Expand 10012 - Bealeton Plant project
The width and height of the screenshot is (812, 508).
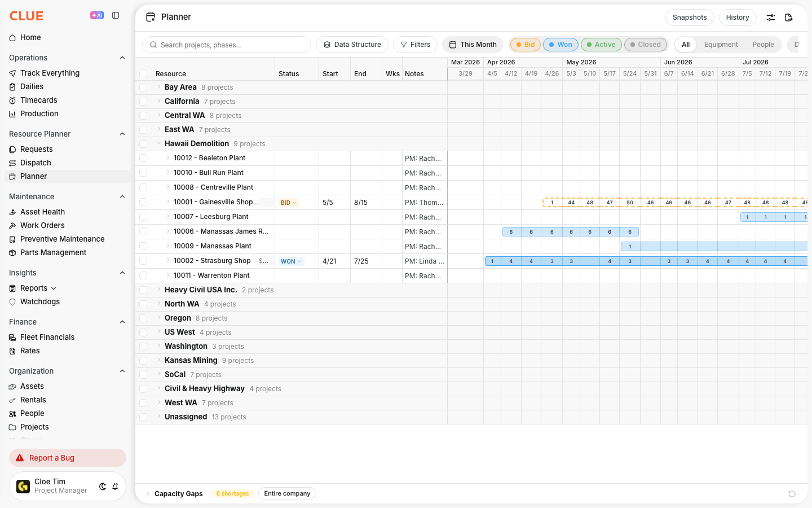click(x=168, y=158)
